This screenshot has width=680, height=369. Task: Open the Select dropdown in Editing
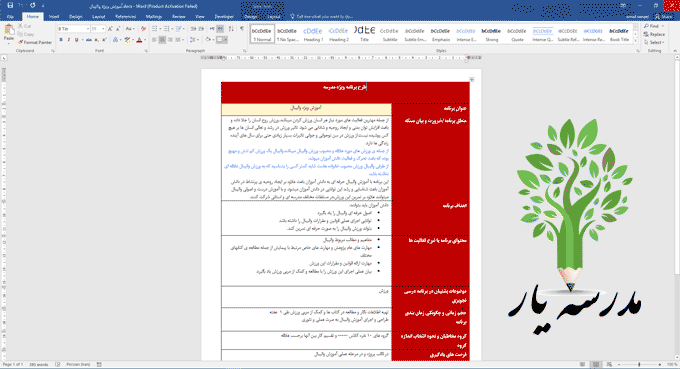654,42
